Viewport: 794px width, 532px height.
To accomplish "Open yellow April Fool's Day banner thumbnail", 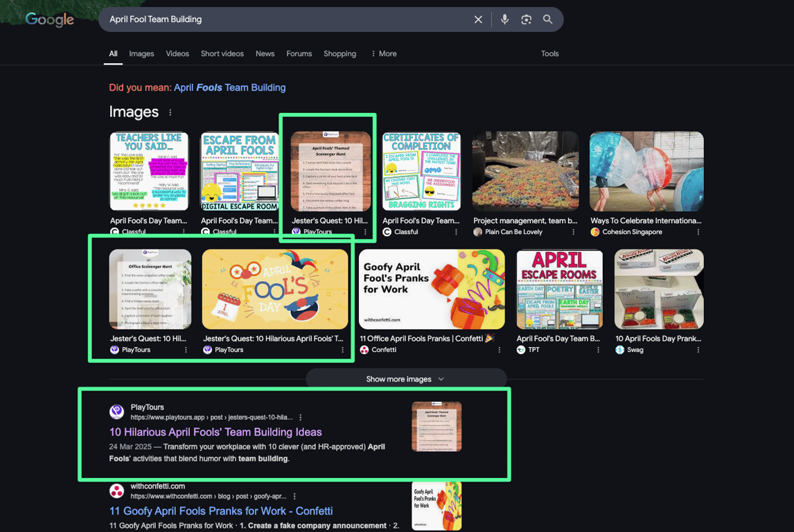I will pos(275,289).
